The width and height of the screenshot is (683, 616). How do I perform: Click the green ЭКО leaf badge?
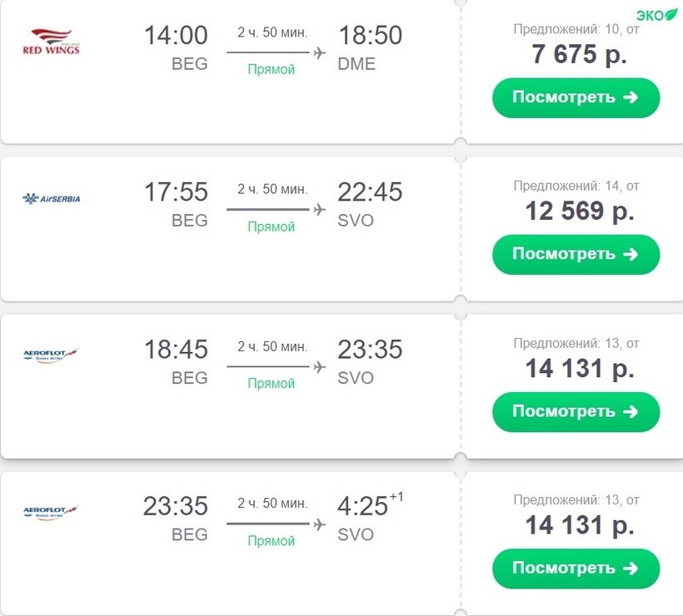(x=657, y=15)
